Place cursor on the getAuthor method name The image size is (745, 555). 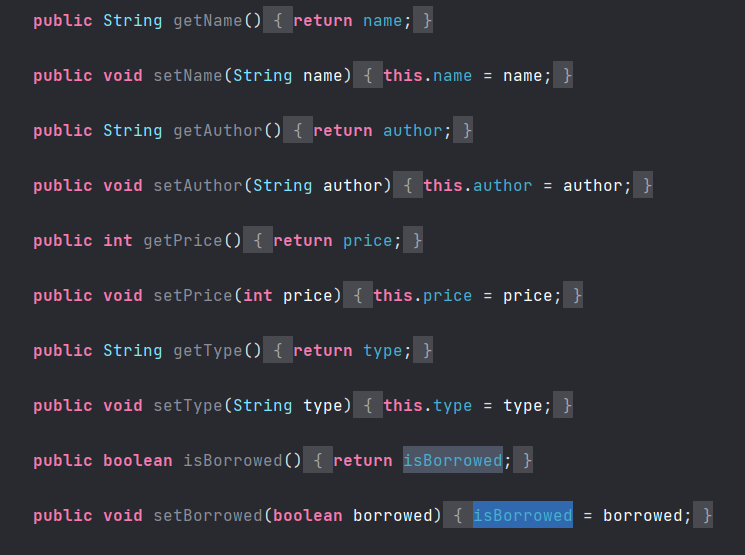click(x=218, y=130)
